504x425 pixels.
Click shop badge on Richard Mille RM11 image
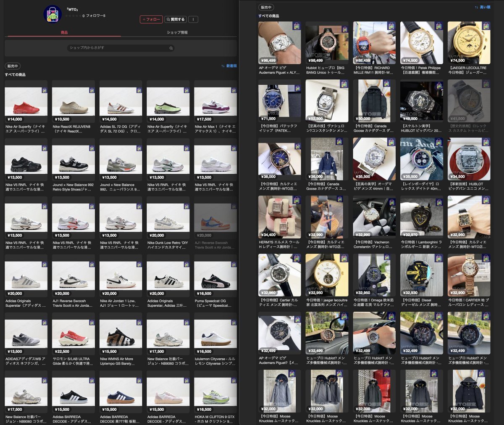point(391,26)
